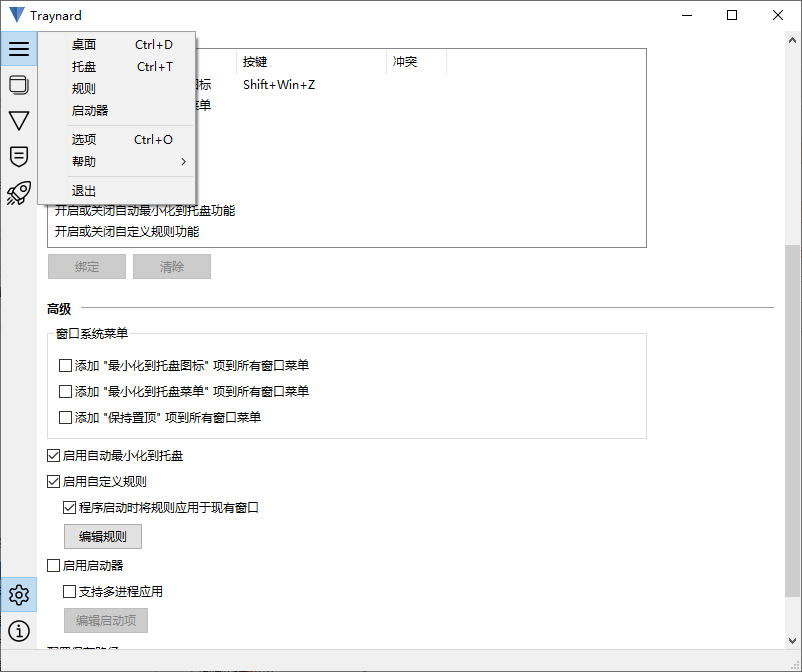Select the desktop windows icon in sidebar
The height and width of the screenshot is (672, 802).
click(x=18, y=85)
